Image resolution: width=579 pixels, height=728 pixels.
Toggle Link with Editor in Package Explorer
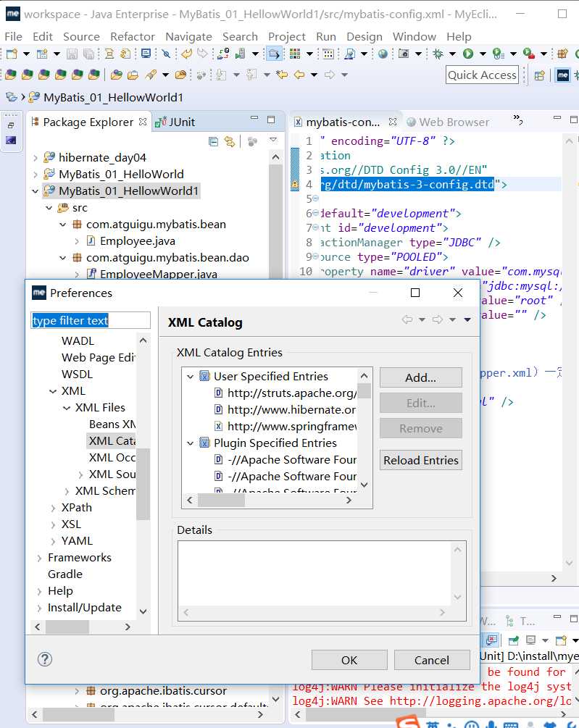click(230, 141)
